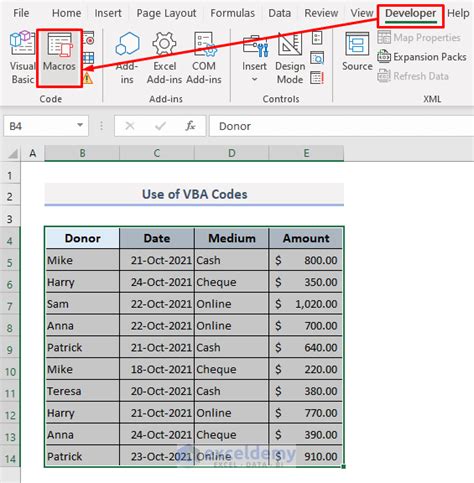Click the 'Use of VBA Codes' title cell
Screen dimensions: 474x483
(194, 194)
